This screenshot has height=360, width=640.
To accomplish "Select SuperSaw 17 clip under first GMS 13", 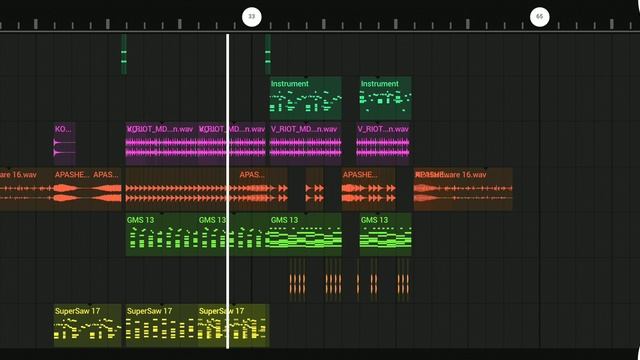I will [x=162, y=325].
